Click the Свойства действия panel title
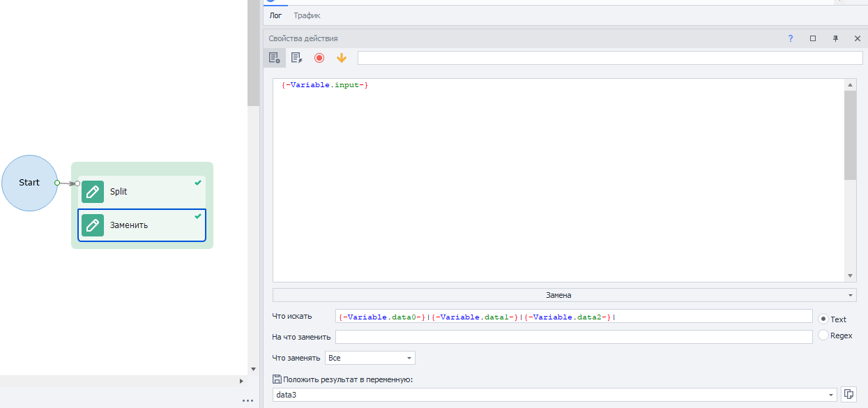868x408 pixels. point(303,38)
